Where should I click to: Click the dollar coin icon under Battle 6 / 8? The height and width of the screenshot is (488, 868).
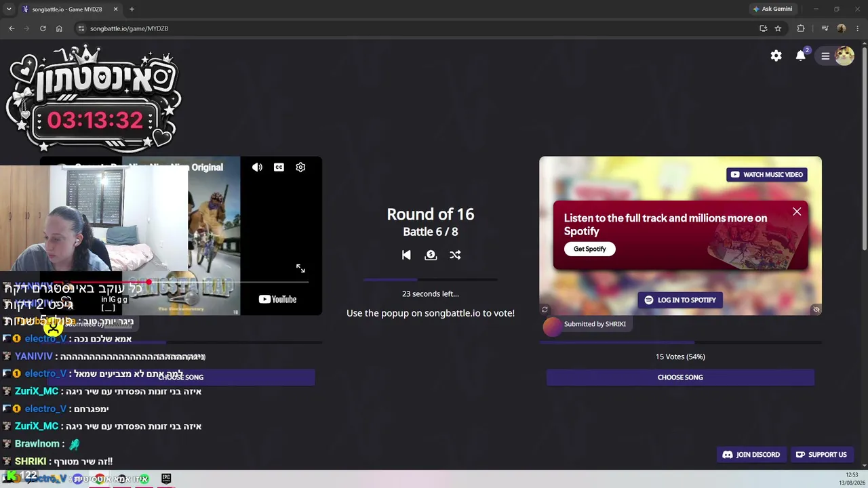coord(431,255)
